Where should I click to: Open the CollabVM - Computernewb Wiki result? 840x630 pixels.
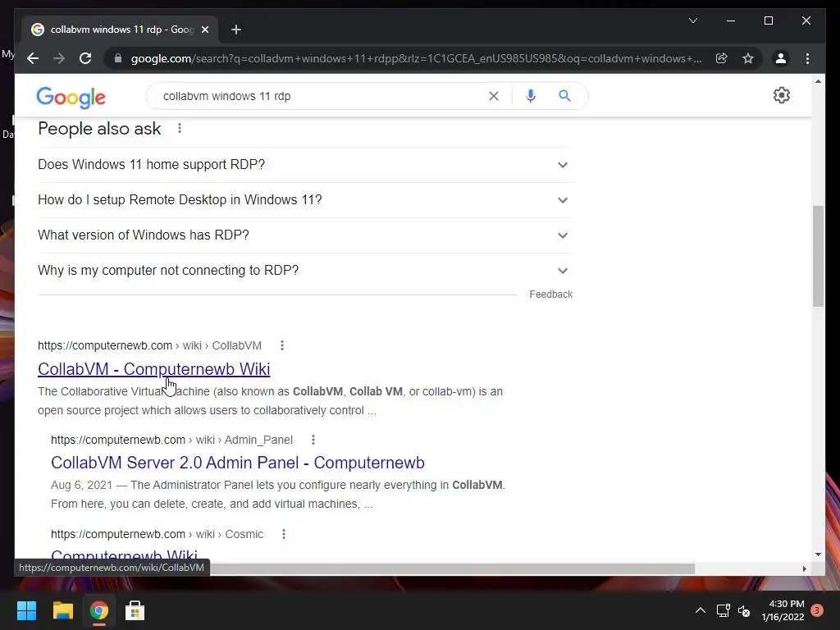pos(153,369)
